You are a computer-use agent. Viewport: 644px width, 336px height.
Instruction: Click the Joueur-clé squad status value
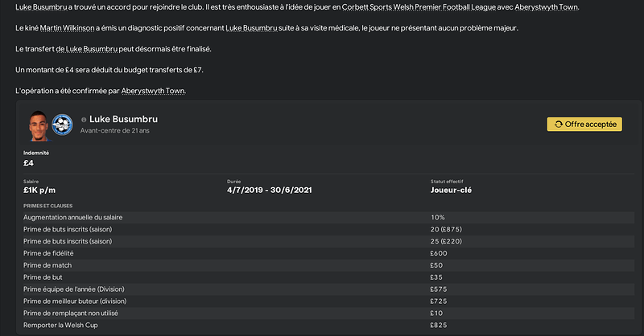coord(451,190)
